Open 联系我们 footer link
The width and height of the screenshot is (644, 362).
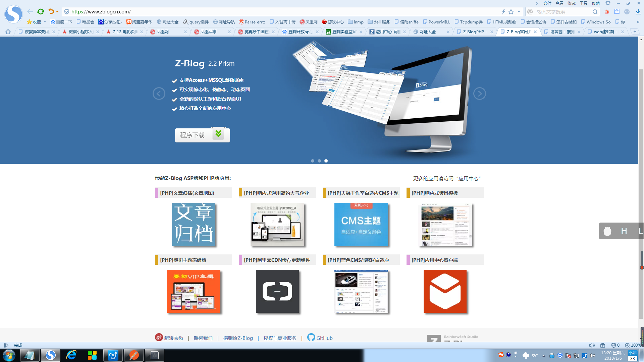pyautogui.click(x=203, y=338)
